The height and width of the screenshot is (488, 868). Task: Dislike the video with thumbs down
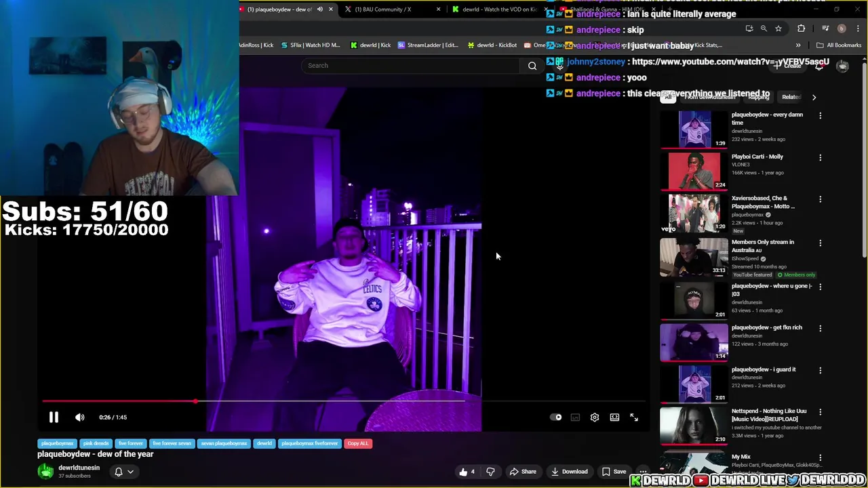[x=490, y=472]
